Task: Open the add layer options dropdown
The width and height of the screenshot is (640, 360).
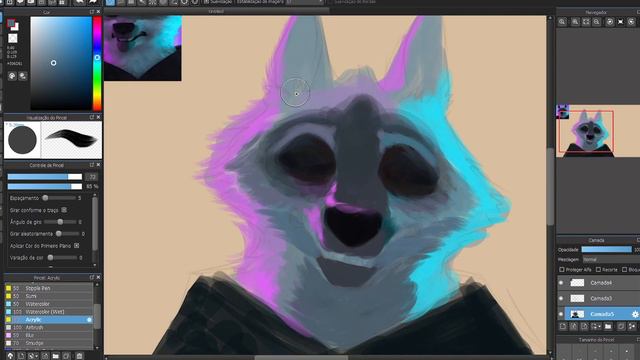Action: click(x=596, y=326)
